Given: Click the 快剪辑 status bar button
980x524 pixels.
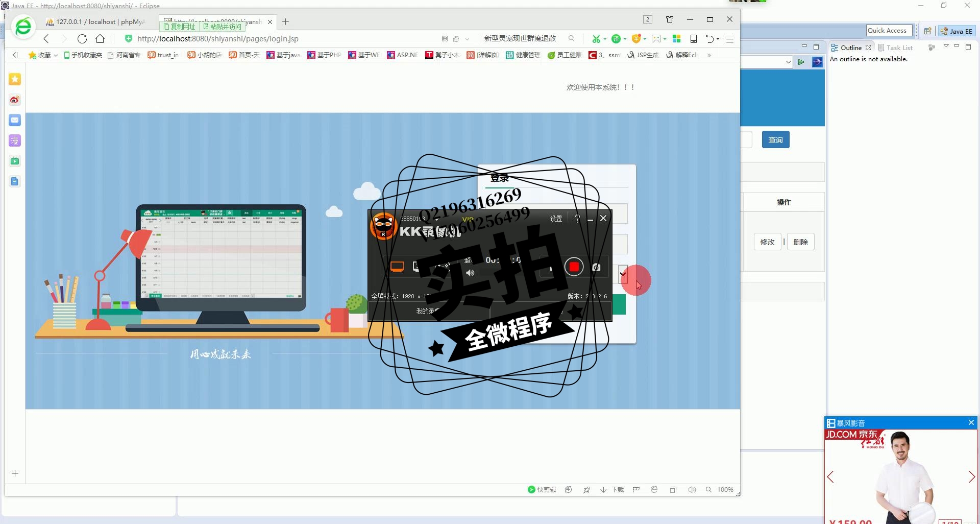Looking at the screenshot, I should pos(542,490).
